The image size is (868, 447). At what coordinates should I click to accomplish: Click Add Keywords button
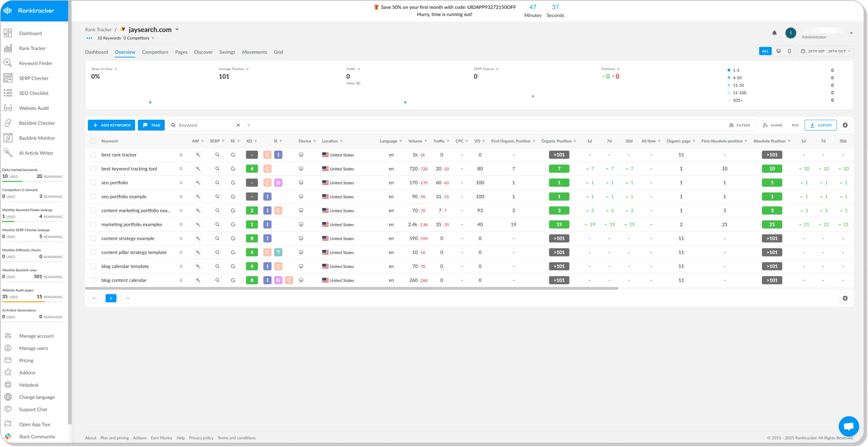(x=111, y=125)
